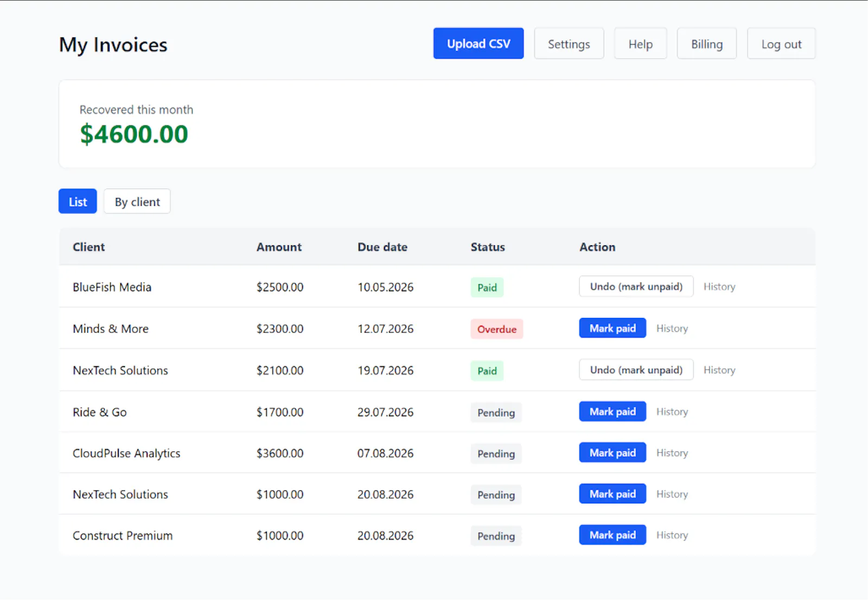Screen dimensions: 868x600
Task: Open History for Ride & Go
Action: click(672, 412)
